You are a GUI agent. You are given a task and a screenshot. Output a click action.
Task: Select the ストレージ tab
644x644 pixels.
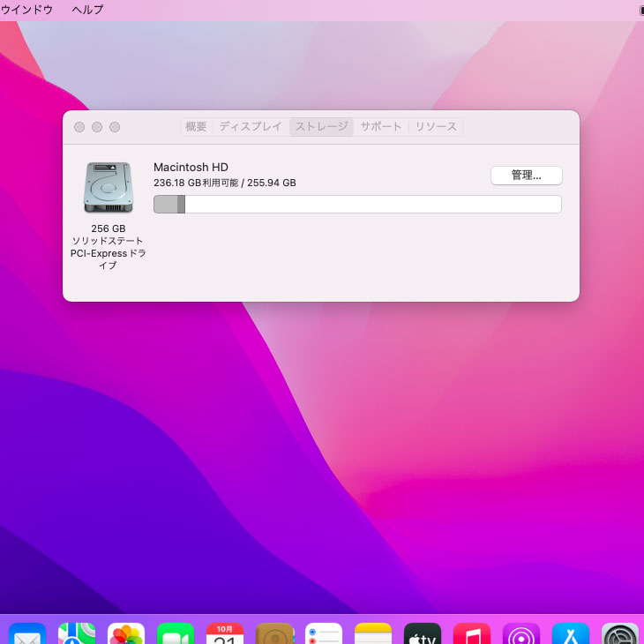(x=322, y=126)
